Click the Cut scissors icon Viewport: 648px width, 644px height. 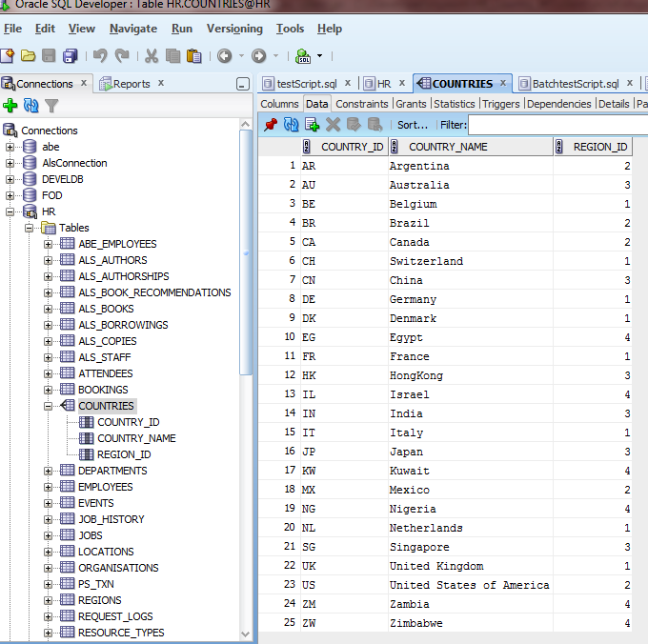[x=152, y=56]
